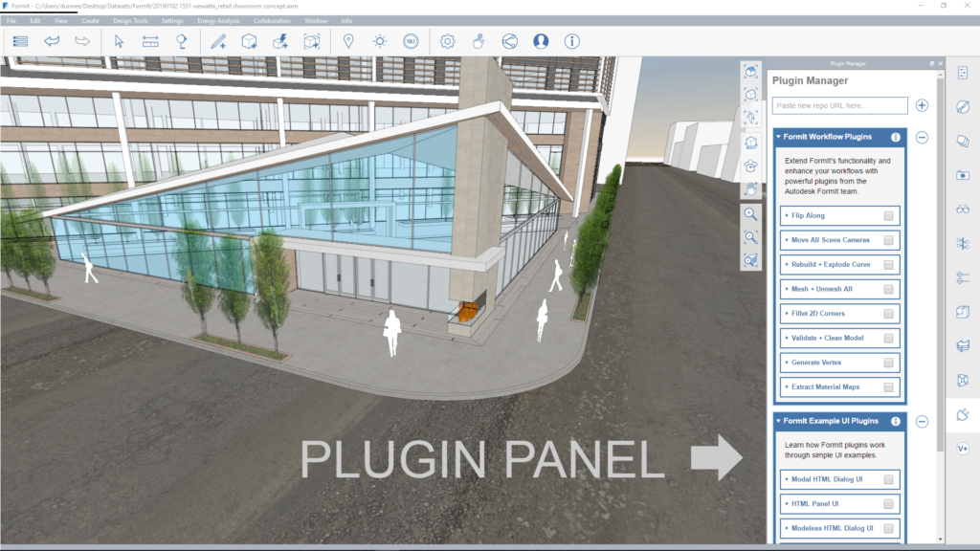Viewport: 980px width, 551px height.
Task: Check the Extract Material Maps plugin
Action: [x=888, y=387]
